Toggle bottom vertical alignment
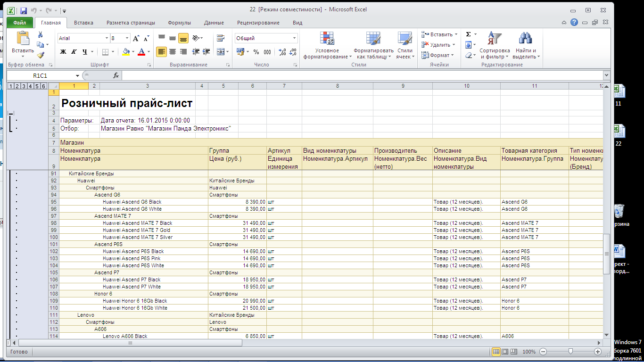The image size is (644, 362). 183,38
